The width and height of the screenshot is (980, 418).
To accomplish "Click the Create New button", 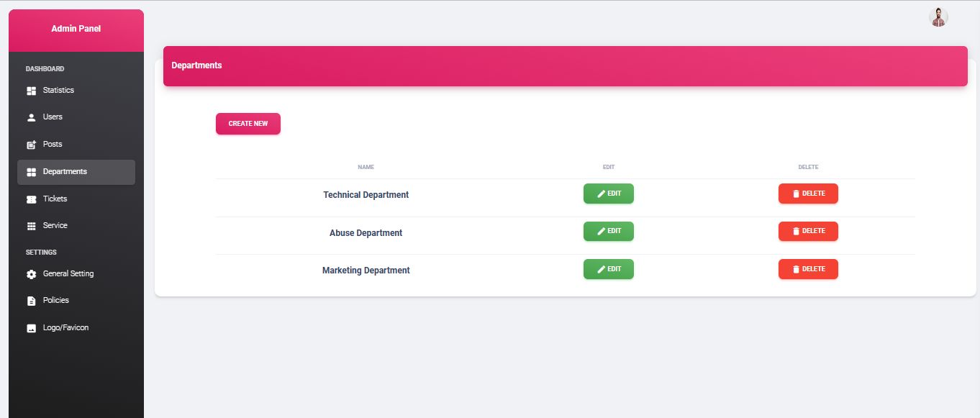I will 248,124.
